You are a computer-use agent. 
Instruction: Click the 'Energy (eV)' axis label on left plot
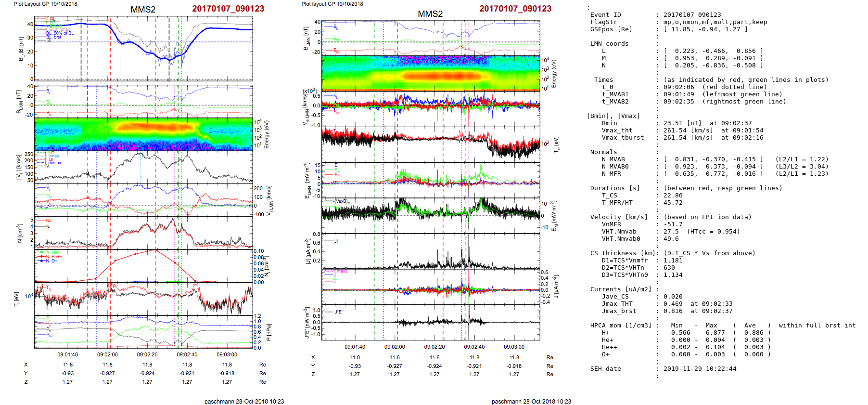267,134
